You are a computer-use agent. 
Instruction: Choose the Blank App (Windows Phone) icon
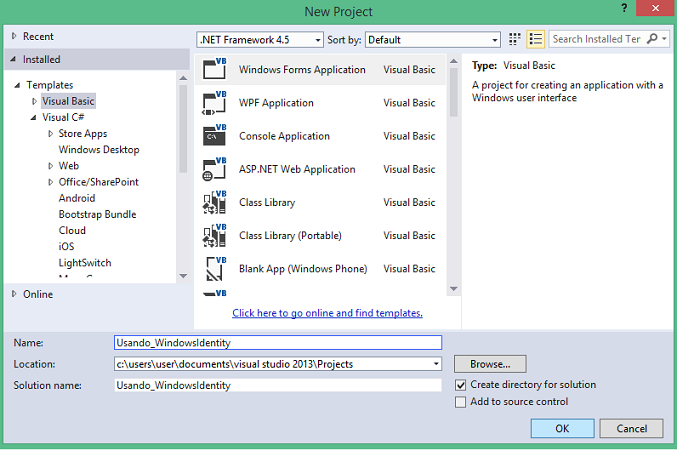[x=215, y=268]
